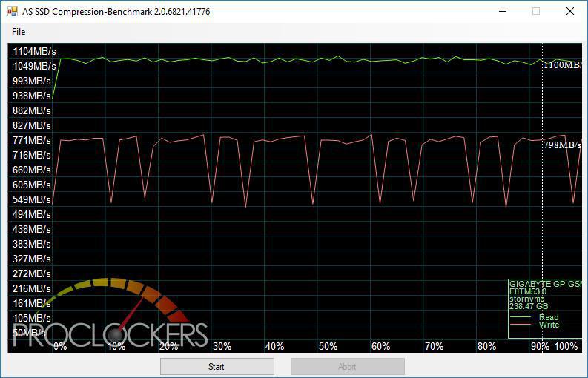Select the 80% axis label
Viewport: 588px width, 378px height.
pyautogui.click(x=486, y=346)
